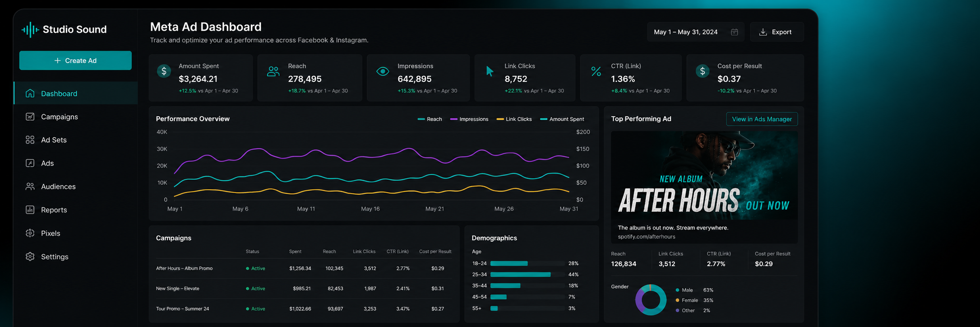Click the Export button

point(777,32)
